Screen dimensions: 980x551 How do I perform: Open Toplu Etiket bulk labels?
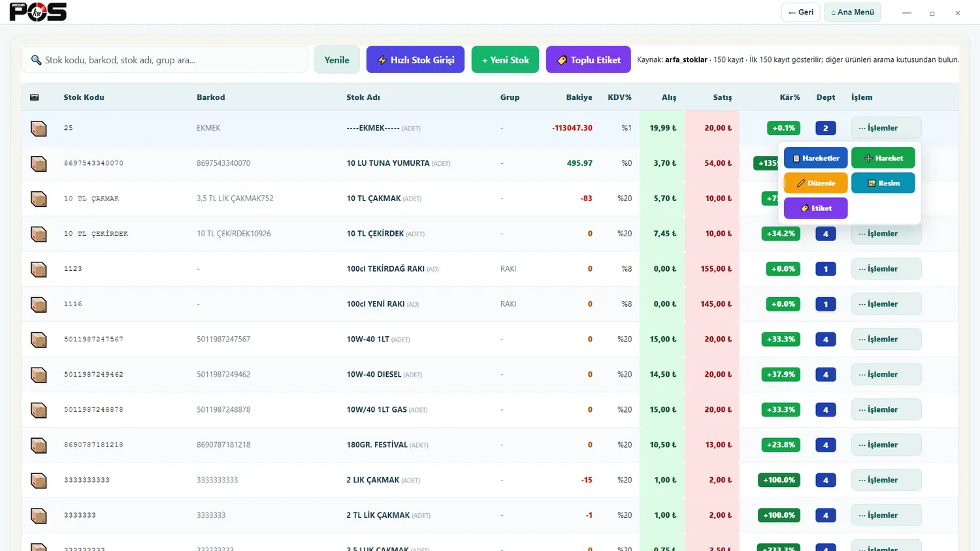[x=589, y=59]
